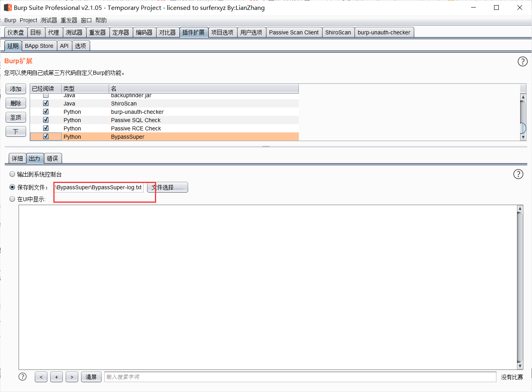The image size is (532, 392).
Task: Click the previous match '<' button
Action: tap(41, 377)
